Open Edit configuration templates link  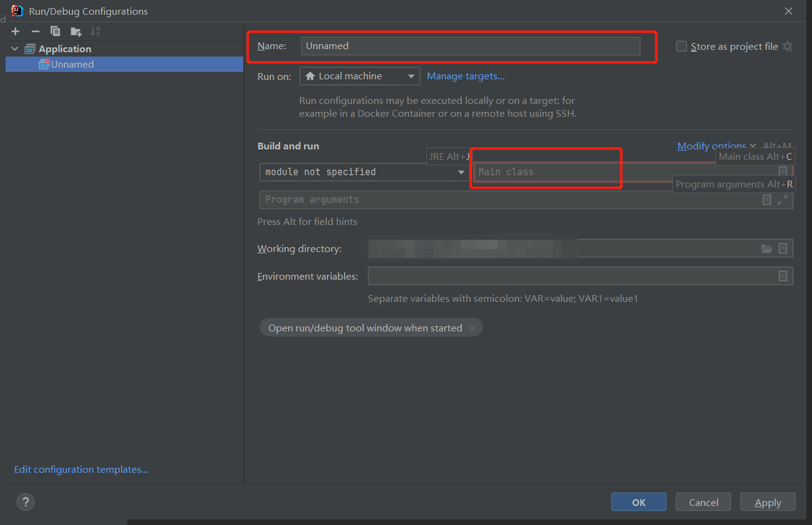(x=81, y=470)
